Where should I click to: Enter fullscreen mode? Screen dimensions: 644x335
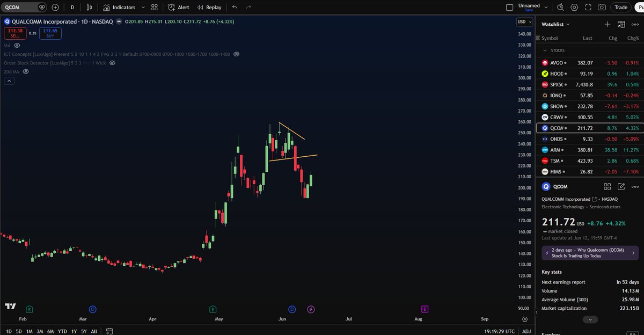588,8
